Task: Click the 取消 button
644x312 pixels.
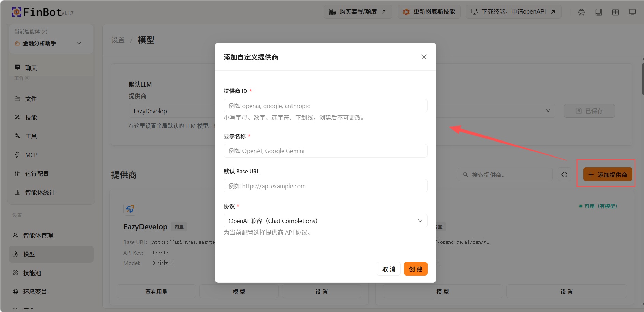Action: (x=388, y=269)
